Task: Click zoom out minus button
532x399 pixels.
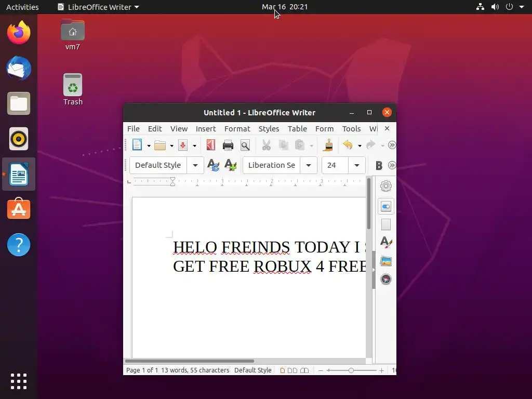Action: click(x=321, y=370)
